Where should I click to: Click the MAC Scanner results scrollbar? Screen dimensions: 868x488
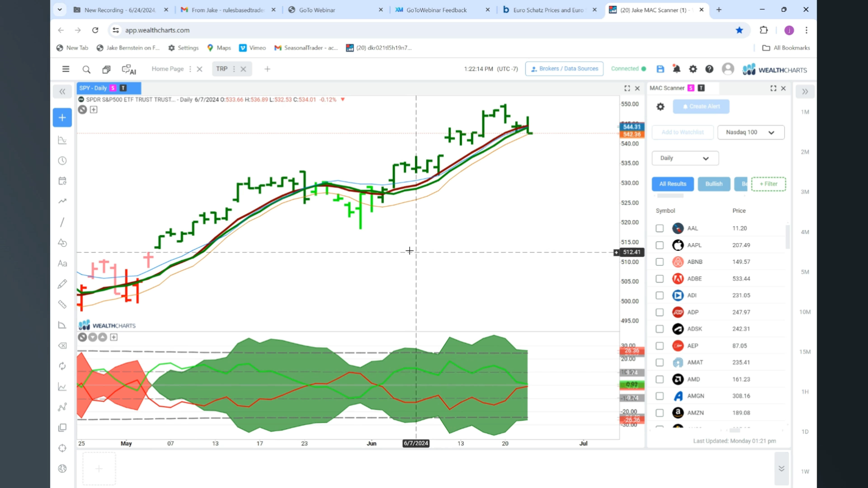click(788, 237)
